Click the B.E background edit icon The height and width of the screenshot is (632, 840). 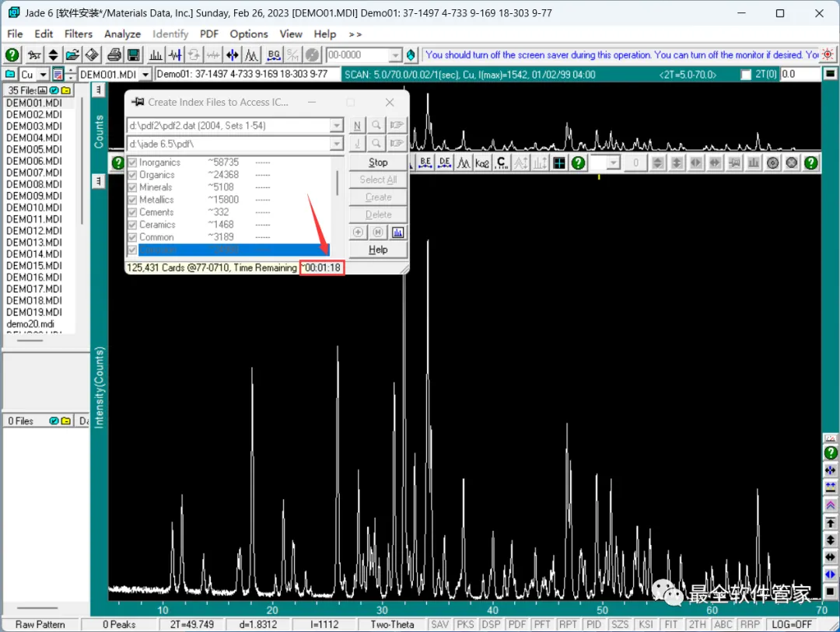click(425, 162)
